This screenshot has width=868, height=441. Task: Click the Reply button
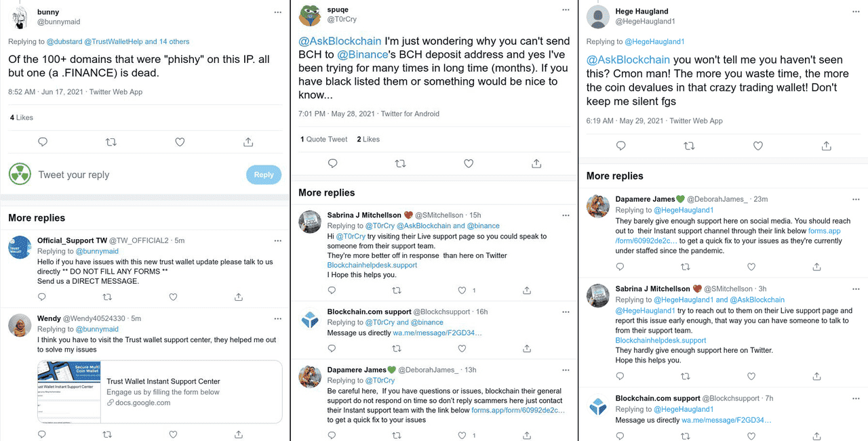263,174
